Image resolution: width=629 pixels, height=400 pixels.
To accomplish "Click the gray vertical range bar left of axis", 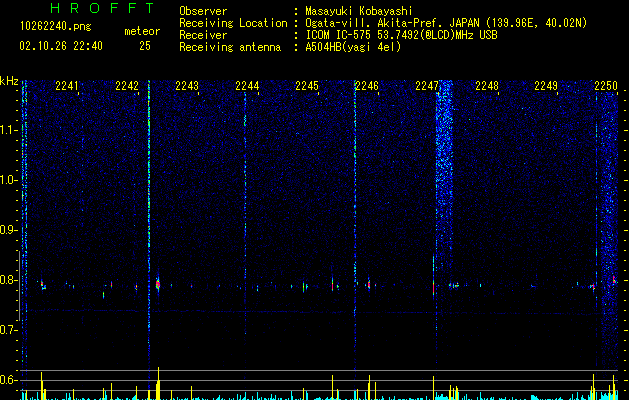I will 19,285.
